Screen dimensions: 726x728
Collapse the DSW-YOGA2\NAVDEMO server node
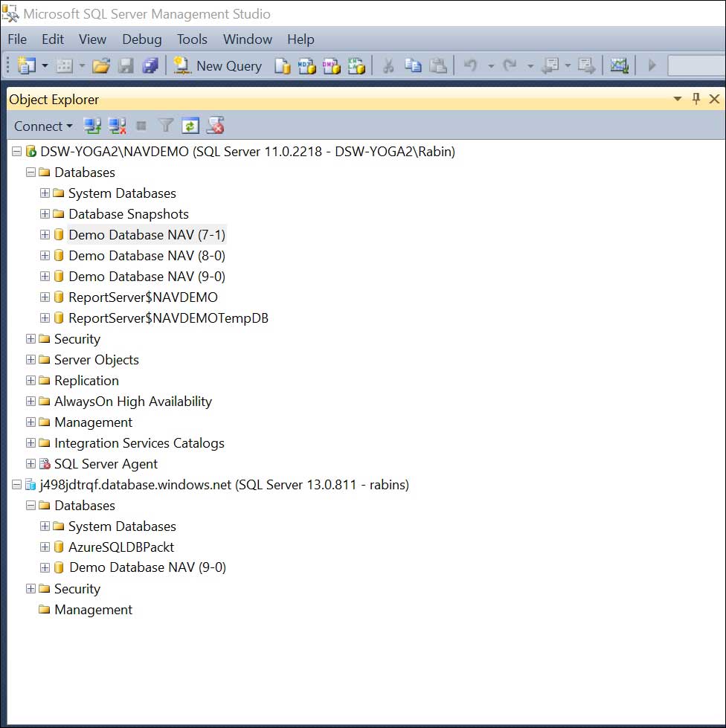(16, 151)
